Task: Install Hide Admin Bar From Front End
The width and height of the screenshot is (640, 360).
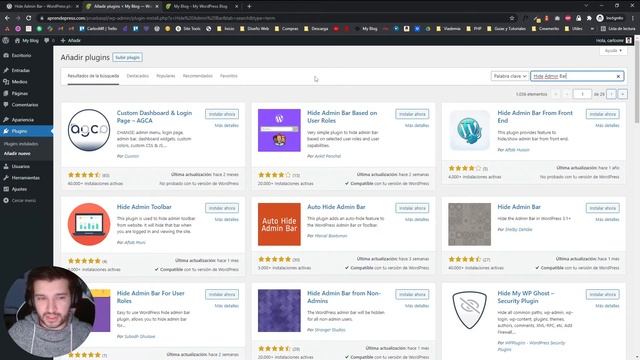Action: coord(602,114)
